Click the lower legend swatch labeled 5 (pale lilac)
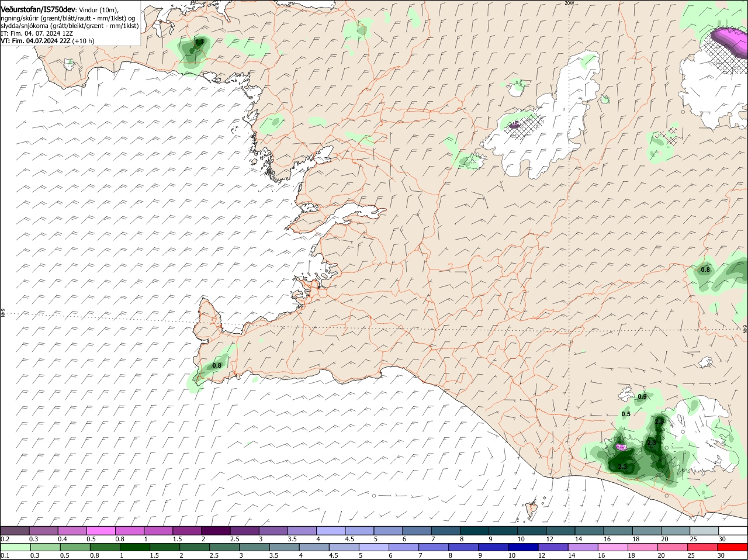 tap(374, 547)
